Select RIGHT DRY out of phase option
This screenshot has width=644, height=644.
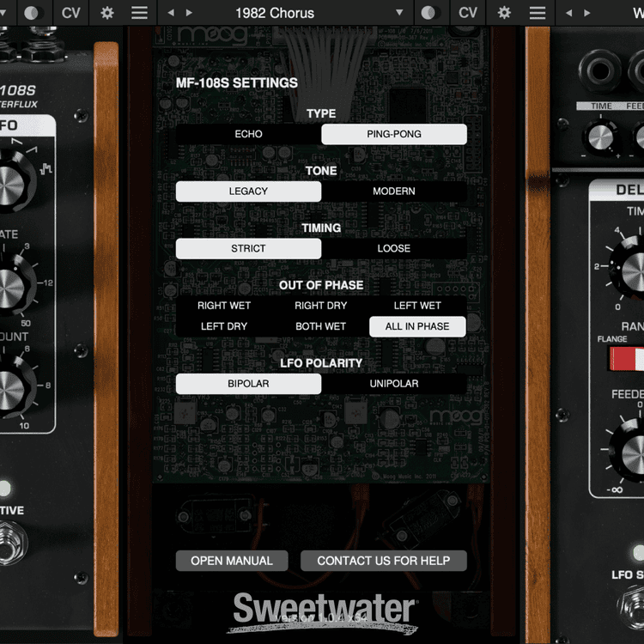tap(321, 306)
